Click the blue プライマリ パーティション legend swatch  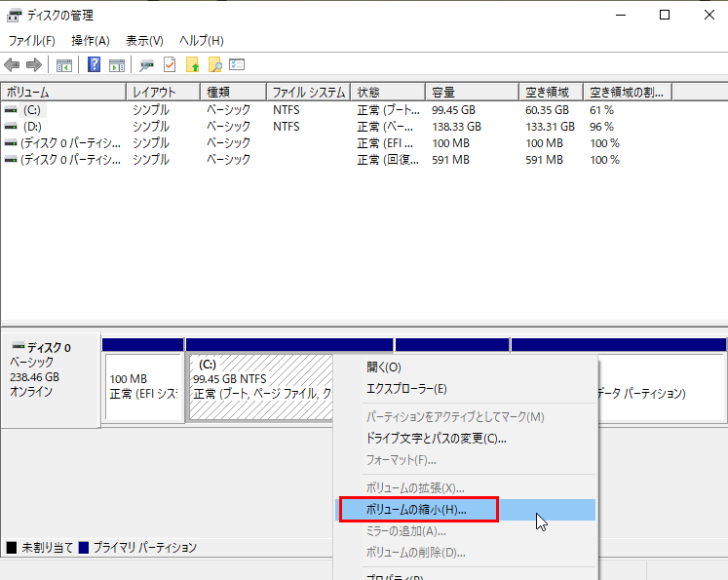pyautogui.click(x=84, y=548)
